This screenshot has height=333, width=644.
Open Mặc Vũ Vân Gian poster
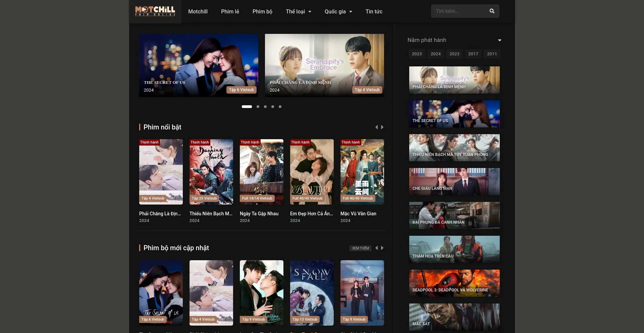pyautogui.click(x=362, y=172)
